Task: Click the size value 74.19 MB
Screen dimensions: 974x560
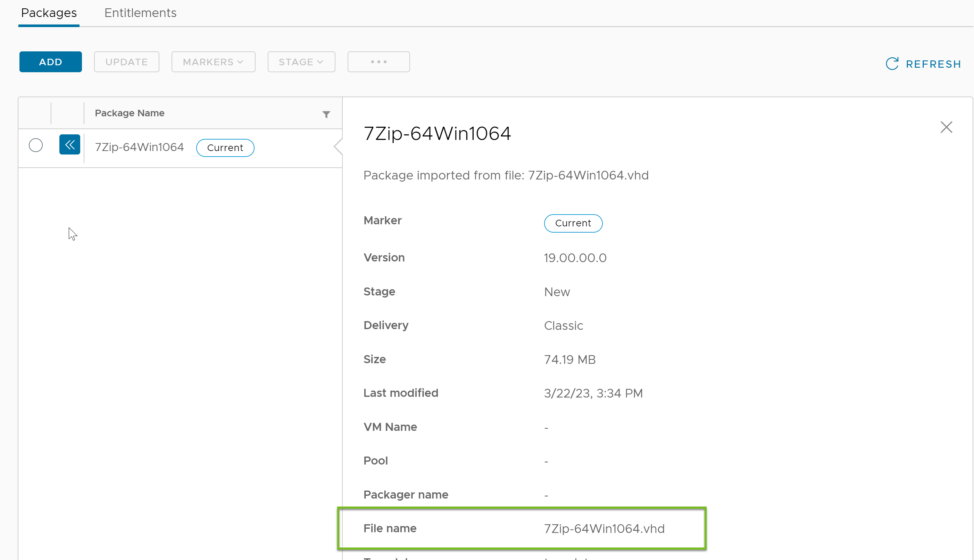Action: (x=570, y=360)
